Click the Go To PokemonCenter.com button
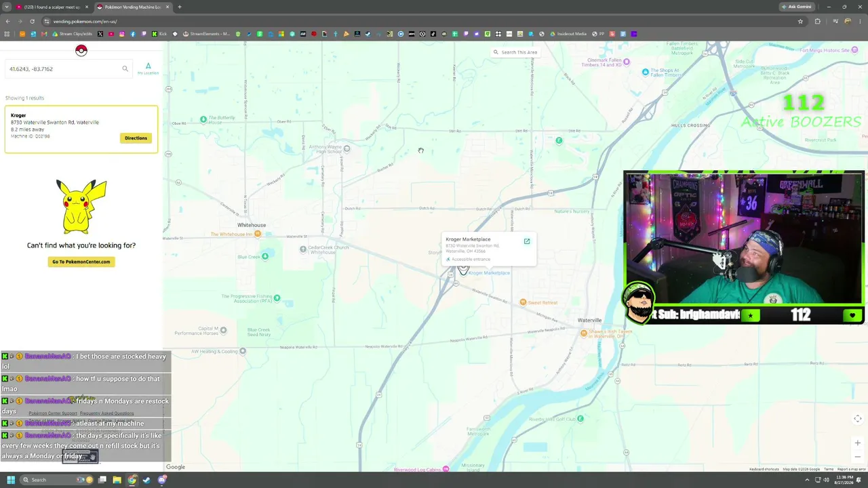 81,262
